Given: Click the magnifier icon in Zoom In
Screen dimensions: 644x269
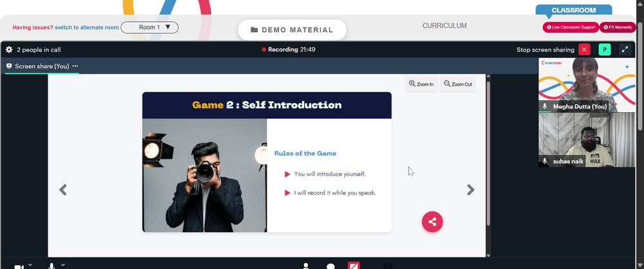Looking at the screenshot, I should coord(412,83).
